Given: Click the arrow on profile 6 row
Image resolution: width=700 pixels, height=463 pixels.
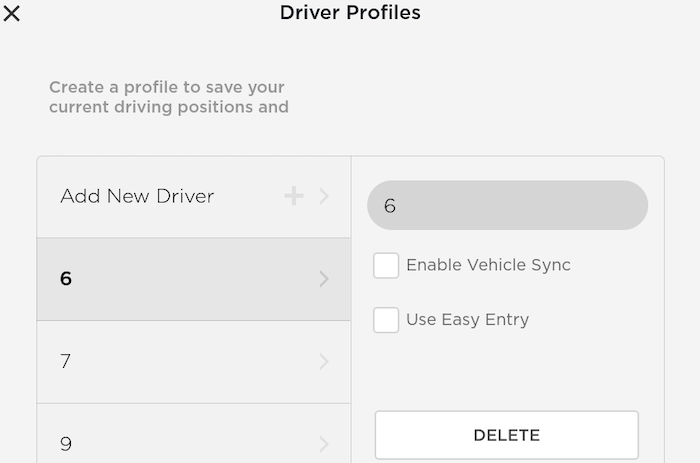Looking at the screenshot, I should (x=324, y=279).
